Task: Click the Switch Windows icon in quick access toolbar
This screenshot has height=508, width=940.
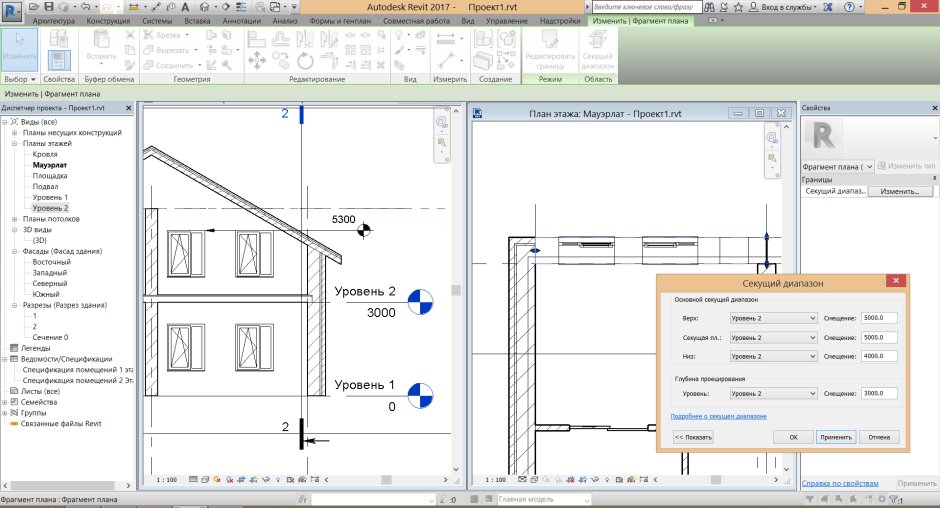Action: click(x=275, y=7)
